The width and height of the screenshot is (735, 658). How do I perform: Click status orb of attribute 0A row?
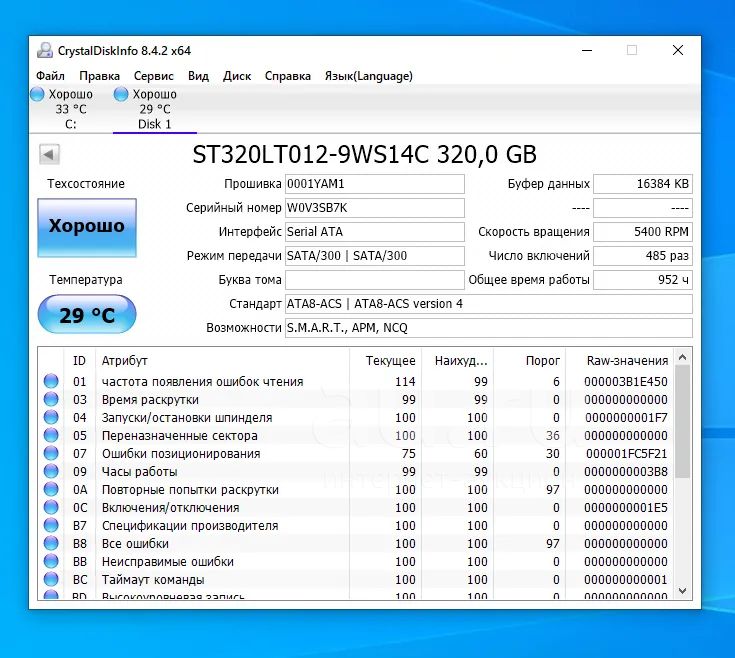pos(51,489)
